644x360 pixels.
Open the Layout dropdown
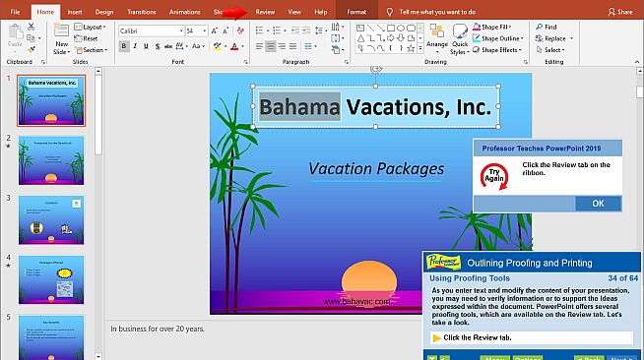(x=90, y=28)
